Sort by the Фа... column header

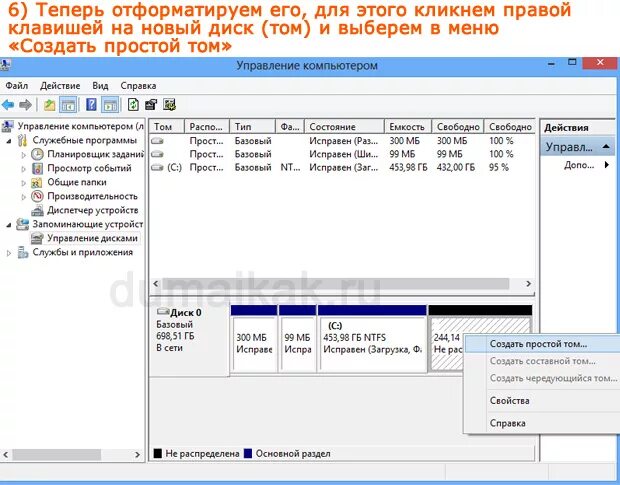point(290,127)
